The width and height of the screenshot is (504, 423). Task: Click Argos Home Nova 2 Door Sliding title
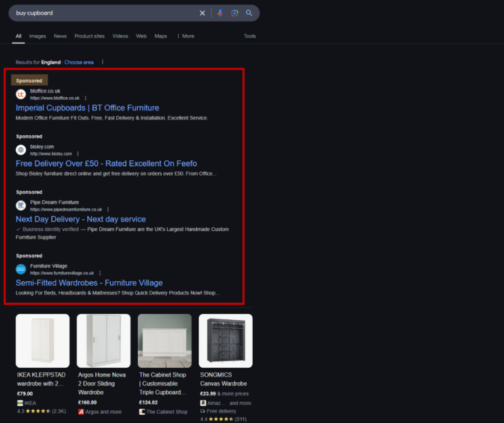coord(102,384)
